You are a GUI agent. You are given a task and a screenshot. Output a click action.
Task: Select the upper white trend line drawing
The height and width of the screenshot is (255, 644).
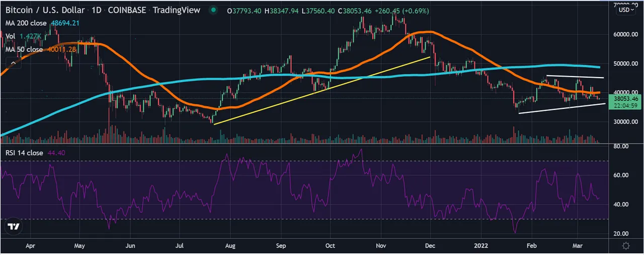click(575, 77)
